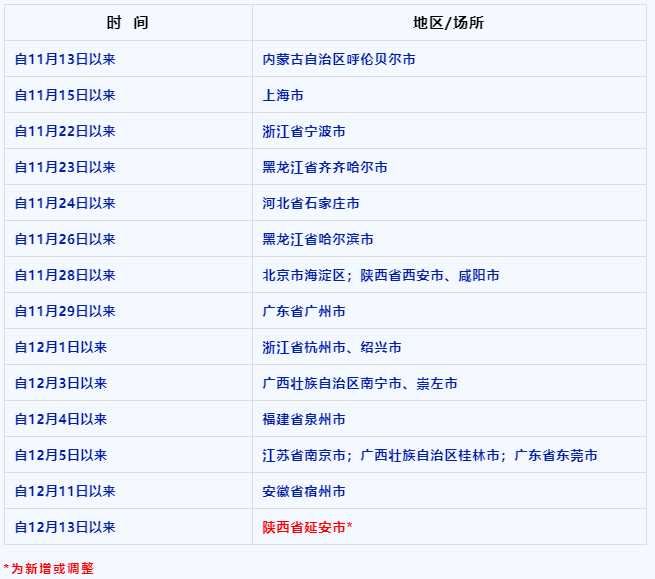Select the cell 自12月1日以来
The height and width of the screenshot is (579, 655).
[x=128, y=347]
